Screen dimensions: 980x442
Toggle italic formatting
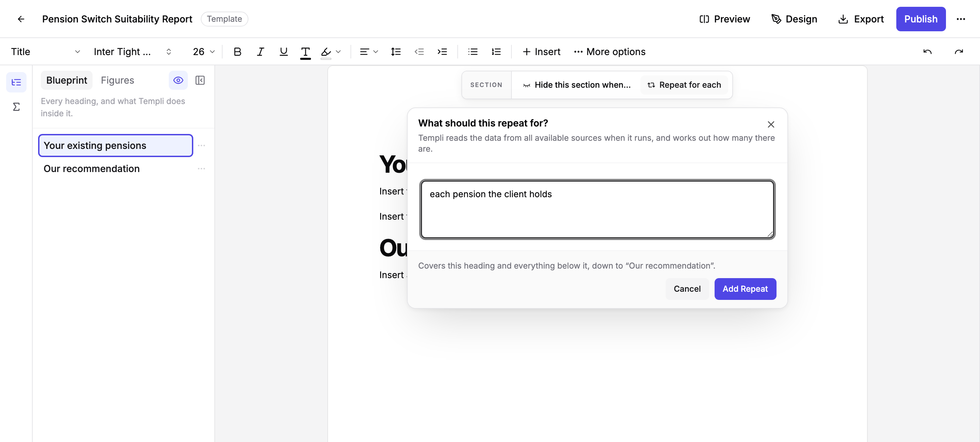click(x=260, y=52)
